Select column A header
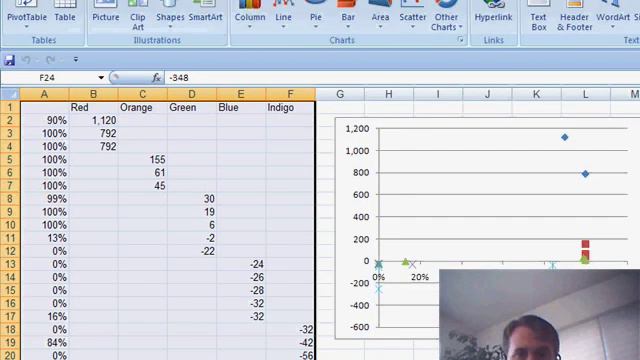640x360 pixels. (x=44, y=94)
